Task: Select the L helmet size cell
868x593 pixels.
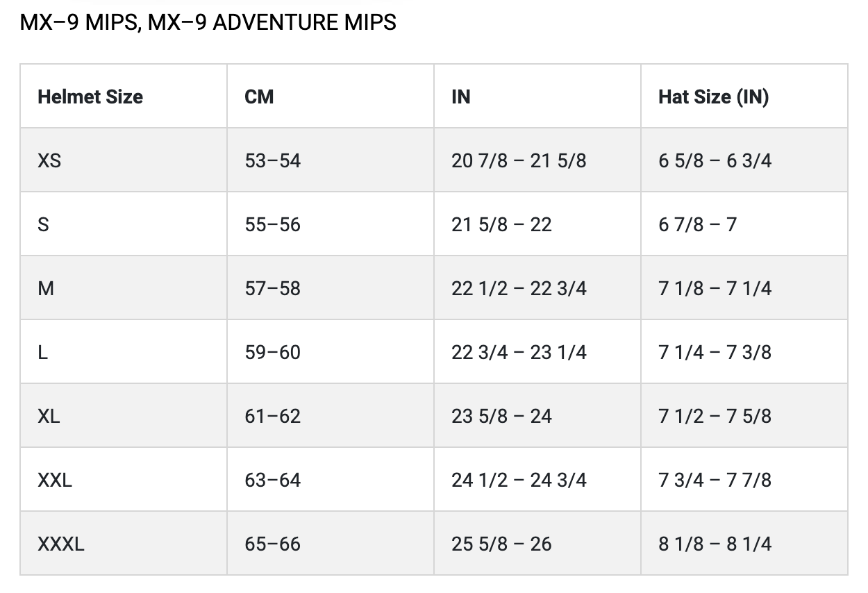Action: point(43,352)
